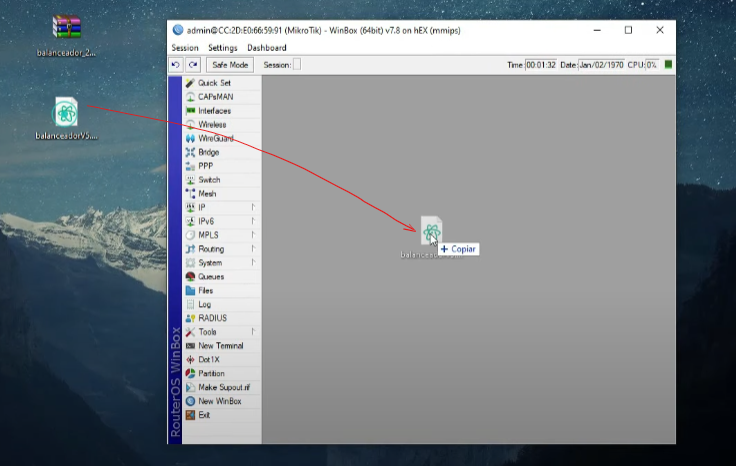Image resolution: width=736 pixels, height=466 pixels.
Task: Expand the IP submenu
Action: (x=202, y=207)
